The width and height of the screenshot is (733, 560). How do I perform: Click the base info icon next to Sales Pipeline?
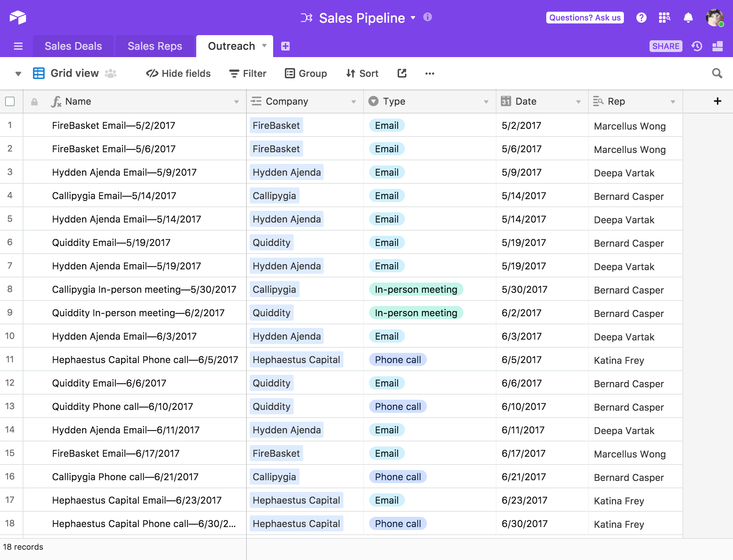coord(427,17)
